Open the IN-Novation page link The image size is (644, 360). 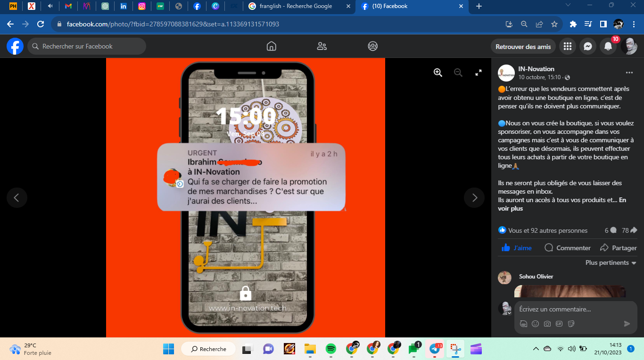pyautogui.click(x=536, y=69)
